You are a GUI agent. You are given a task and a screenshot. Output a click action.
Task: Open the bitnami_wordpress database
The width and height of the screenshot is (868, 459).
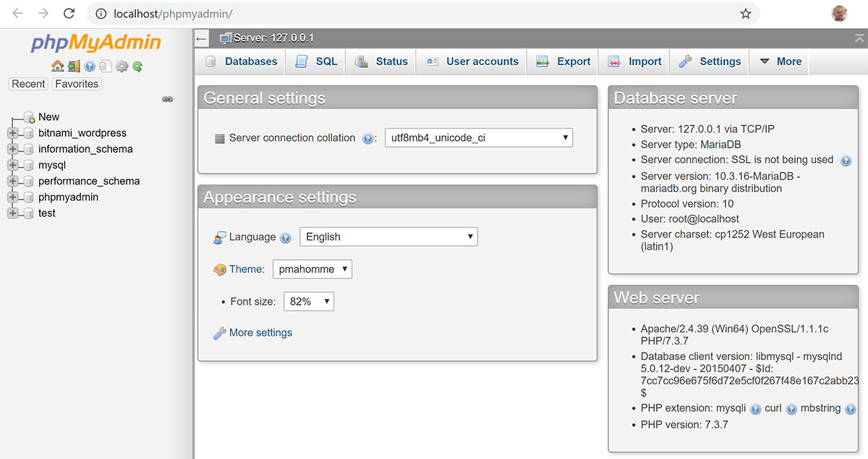[x=82, y=133]
